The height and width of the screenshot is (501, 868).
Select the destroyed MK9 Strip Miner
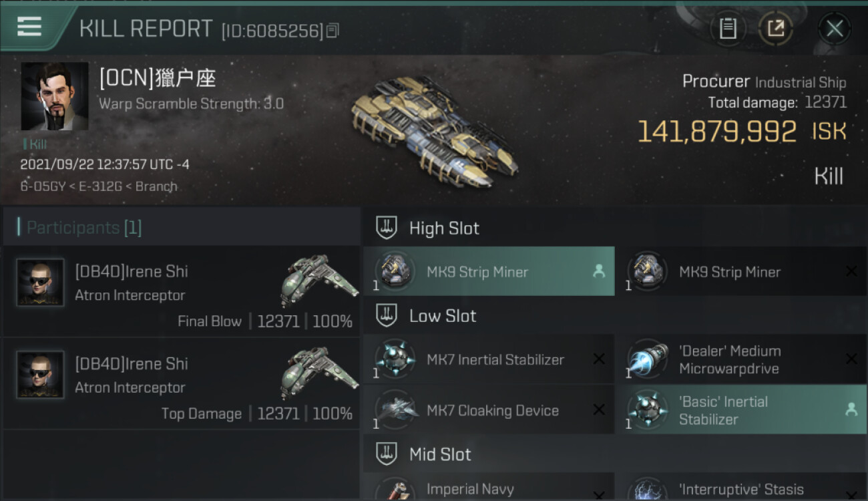pos(741,271)
